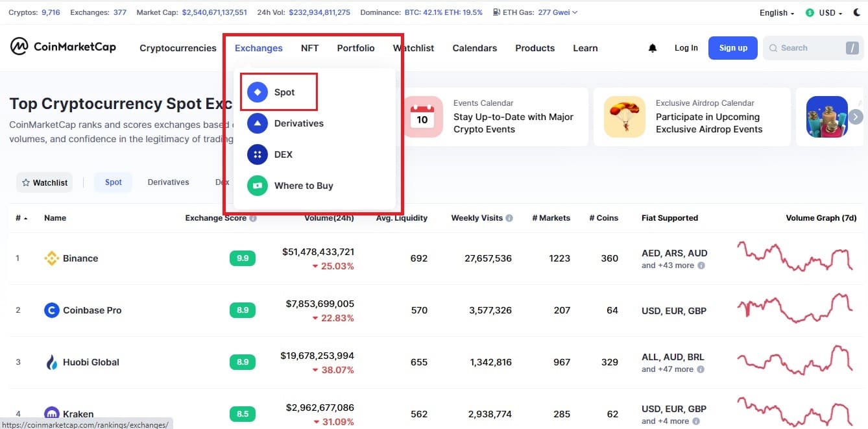Click Exchange Score info icon

pyautogui.click(x=253, y=218)
